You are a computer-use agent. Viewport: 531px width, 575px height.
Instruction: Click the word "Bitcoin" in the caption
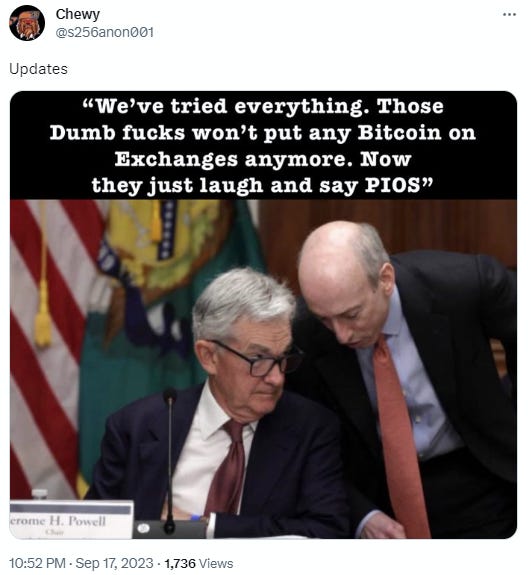point(399,132)
